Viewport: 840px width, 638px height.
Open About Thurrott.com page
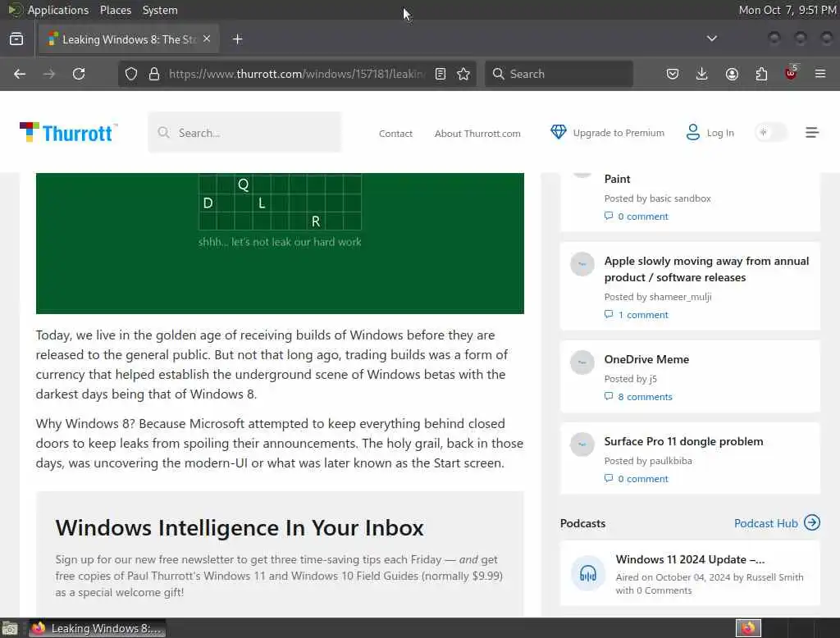pyautogui.click(x=477, y=134)
